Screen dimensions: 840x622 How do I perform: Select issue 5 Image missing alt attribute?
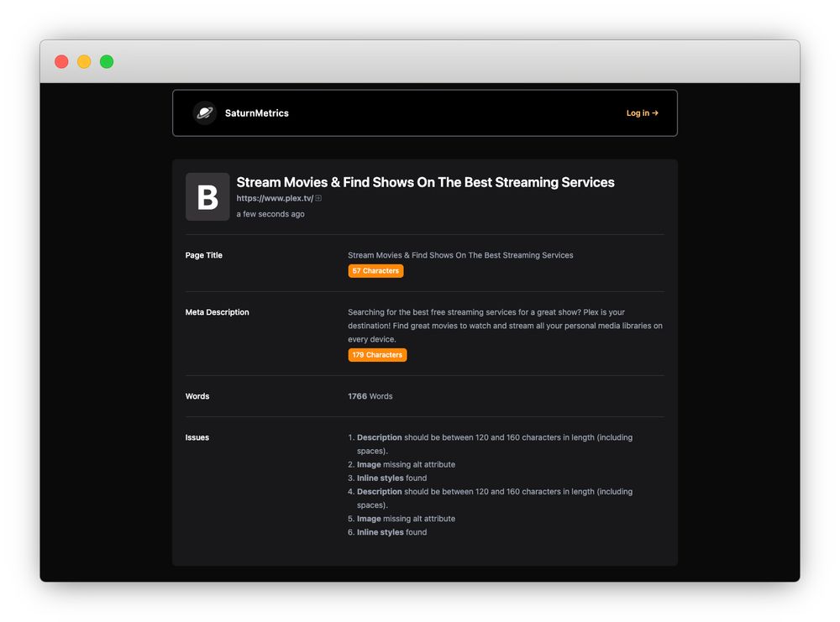(x=402, y=519)
